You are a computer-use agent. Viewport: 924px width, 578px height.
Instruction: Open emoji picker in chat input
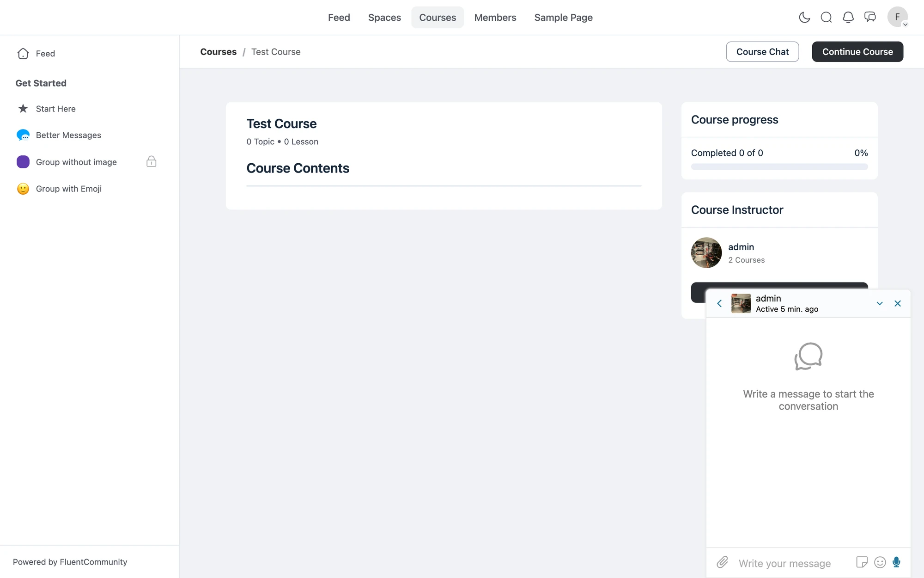(x=880, y=562)
